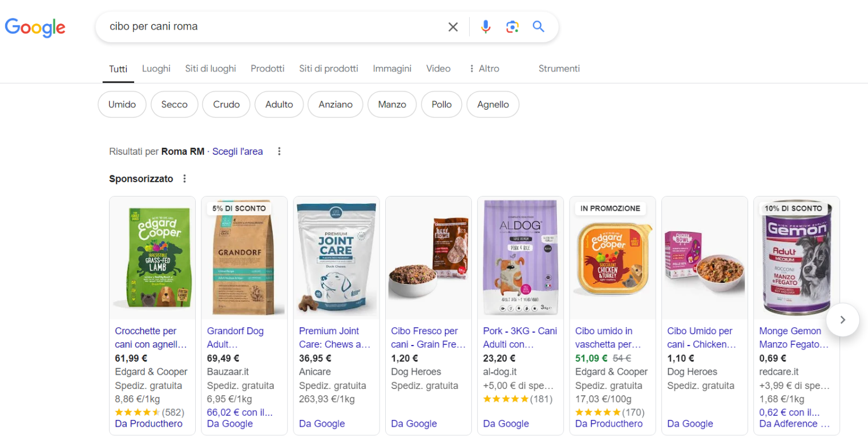
Task: Open the Prodotti tab
Action: (267, 69)
